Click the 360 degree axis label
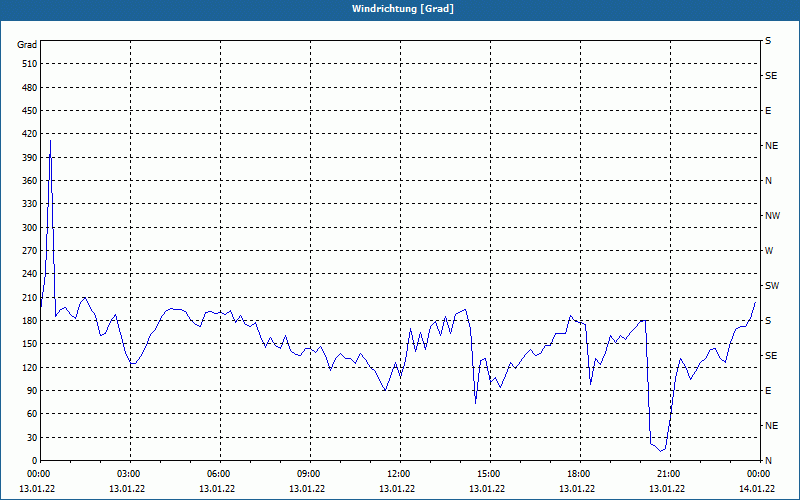This screenshot has height=500, width=800. point(30,181)
